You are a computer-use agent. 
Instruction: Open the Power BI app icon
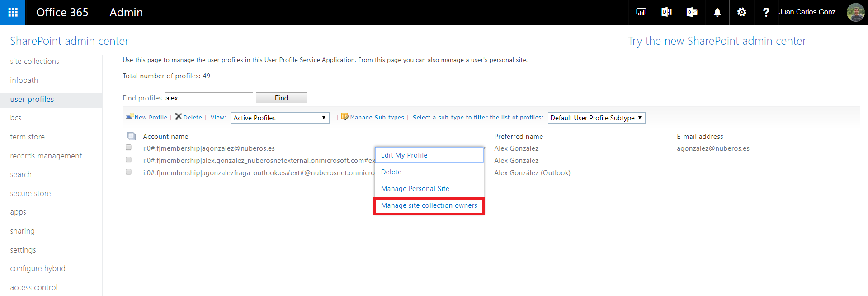coord(641,12)
